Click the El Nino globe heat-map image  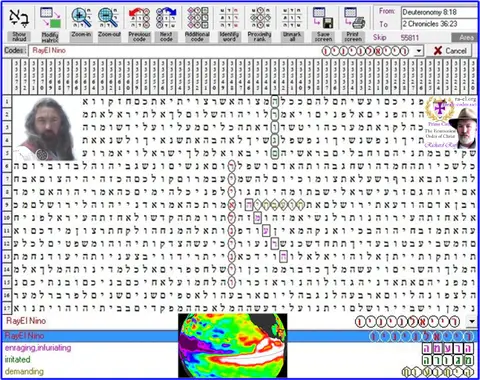click(x=233, y=345)
